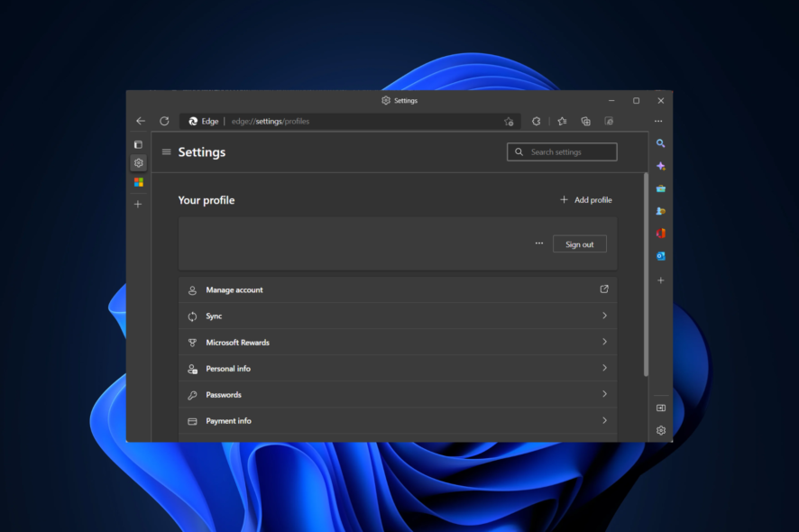
Task: Click the person icon beside Personal info
Action: click(x=192, y=369)
